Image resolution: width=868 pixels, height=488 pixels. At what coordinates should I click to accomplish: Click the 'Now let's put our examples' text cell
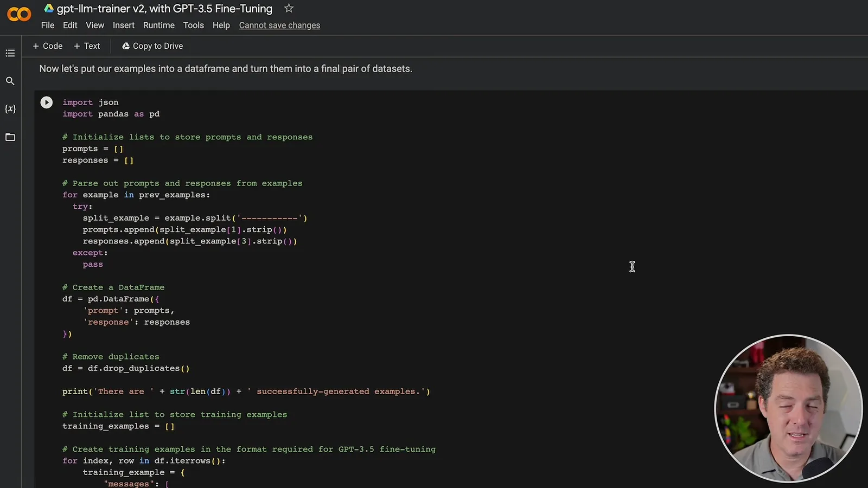click(x=226, y=69)
